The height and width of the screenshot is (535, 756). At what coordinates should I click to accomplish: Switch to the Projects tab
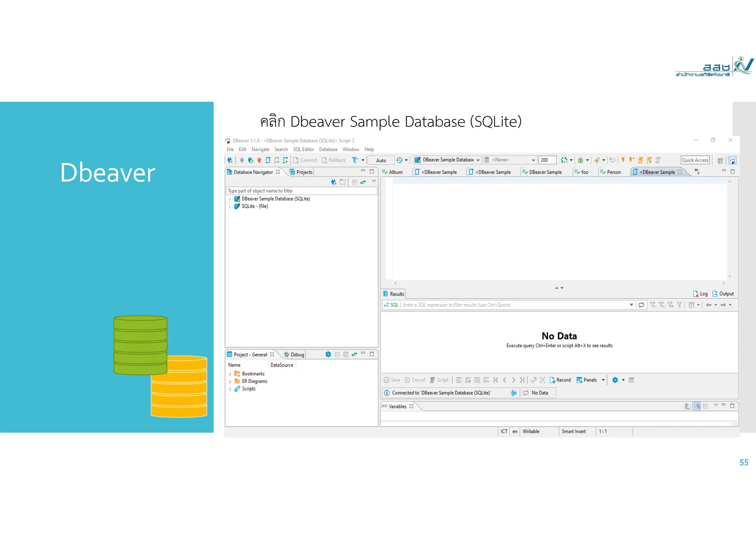pyautogui.click(x=301, y=172)
